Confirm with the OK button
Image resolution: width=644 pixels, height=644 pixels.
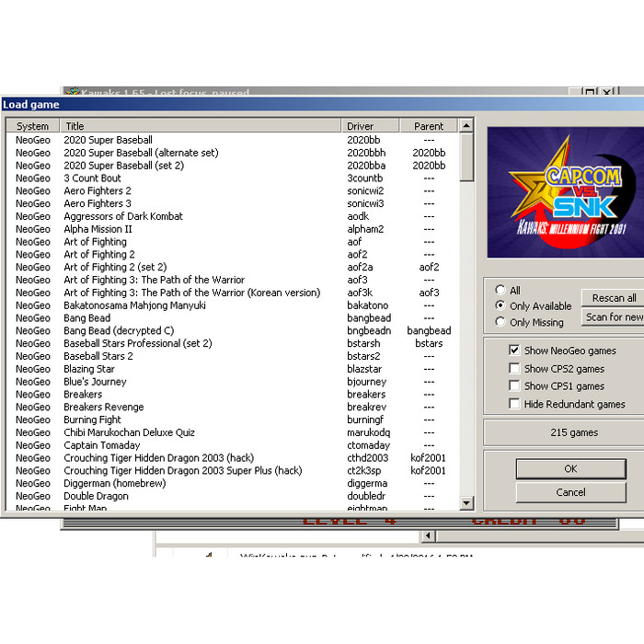click(570, 468)
